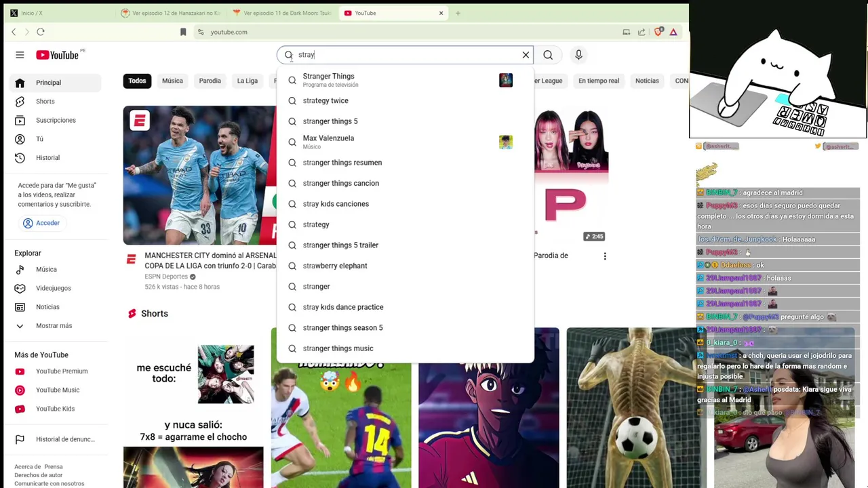The image size is (868, 488).
Task: Switch to Dark Moon episodio 11 tab
Action: pyautogui.click(x=281, y=13)
